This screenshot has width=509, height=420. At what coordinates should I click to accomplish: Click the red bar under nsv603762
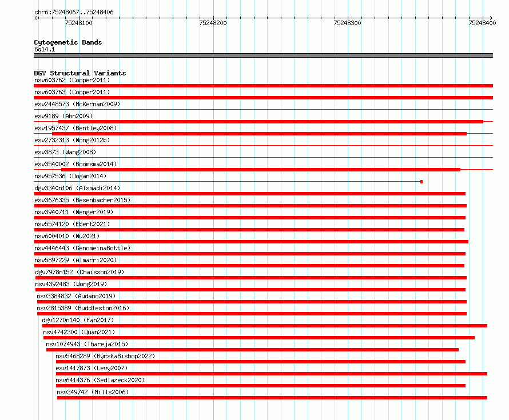point(263,86)
